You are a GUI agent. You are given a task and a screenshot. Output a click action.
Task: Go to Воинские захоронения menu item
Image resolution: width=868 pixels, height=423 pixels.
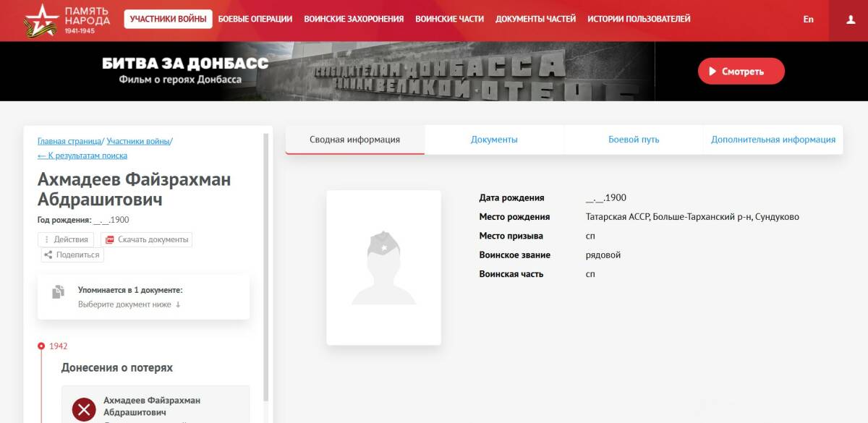tap(354, 19)
